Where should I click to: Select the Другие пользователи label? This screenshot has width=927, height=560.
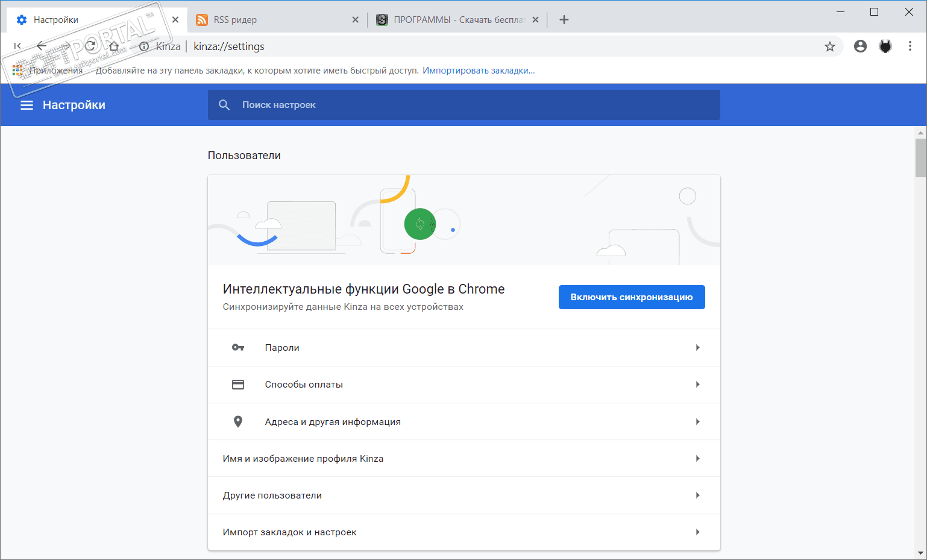tap(272, 496)
